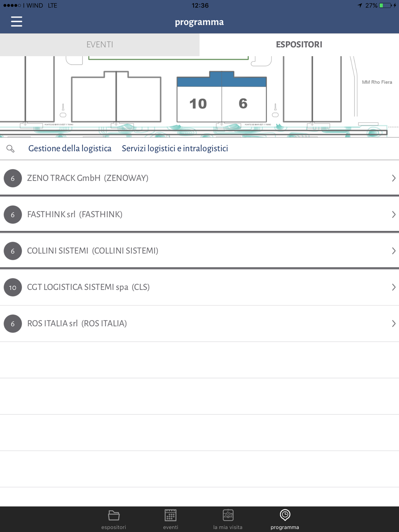Open la mia visita in the bottom bar
Screen dimensions: 399x532
coord(228,519)
